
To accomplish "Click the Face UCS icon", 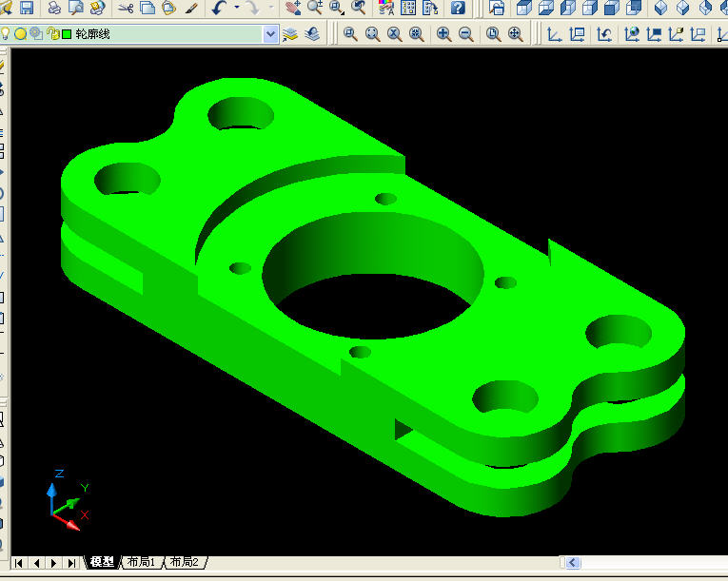I will coord(676,34).
